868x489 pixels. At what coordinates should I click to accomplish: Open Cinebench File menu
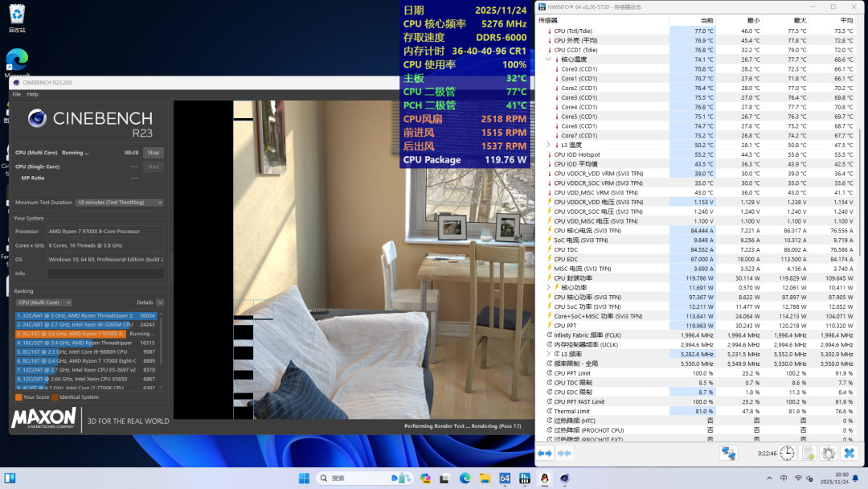click(x=17, y=94)
